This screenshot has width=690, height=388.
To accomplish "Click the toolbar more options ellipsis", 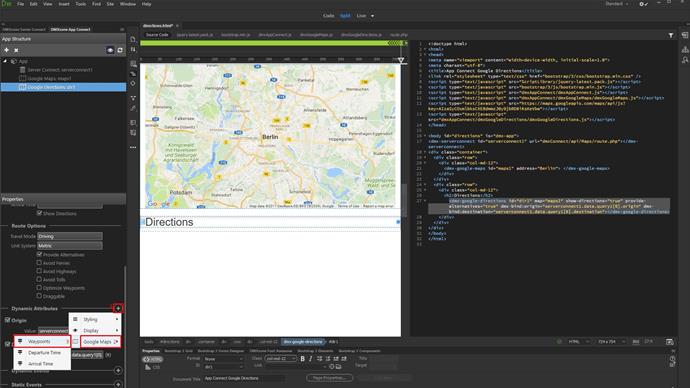I will pyautogui.click(x=133, y=147).
